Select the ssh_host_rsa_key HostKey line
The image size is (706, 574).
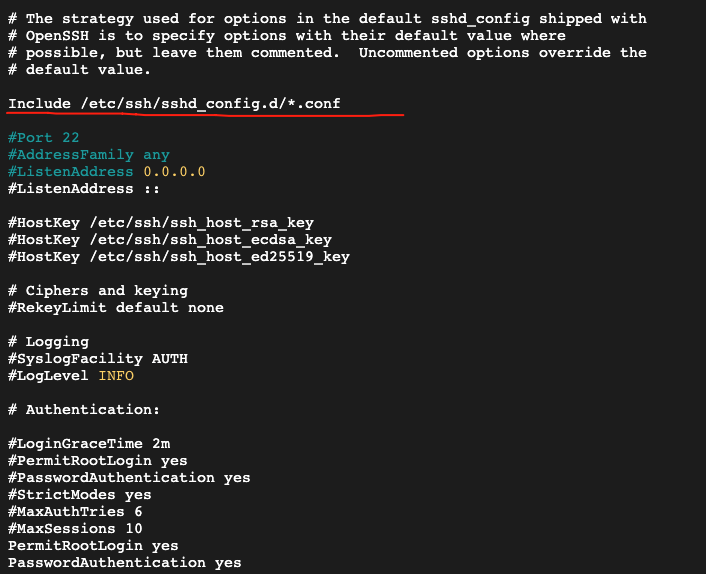pyautogui.click(x=161, y=223)
